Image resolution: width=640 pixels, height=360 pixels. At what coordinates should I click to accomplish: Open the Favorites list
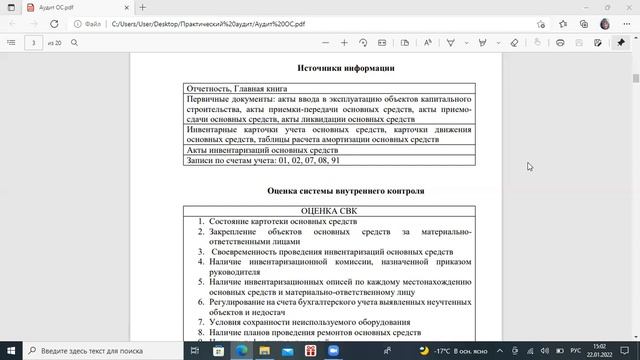click(563, 24)
